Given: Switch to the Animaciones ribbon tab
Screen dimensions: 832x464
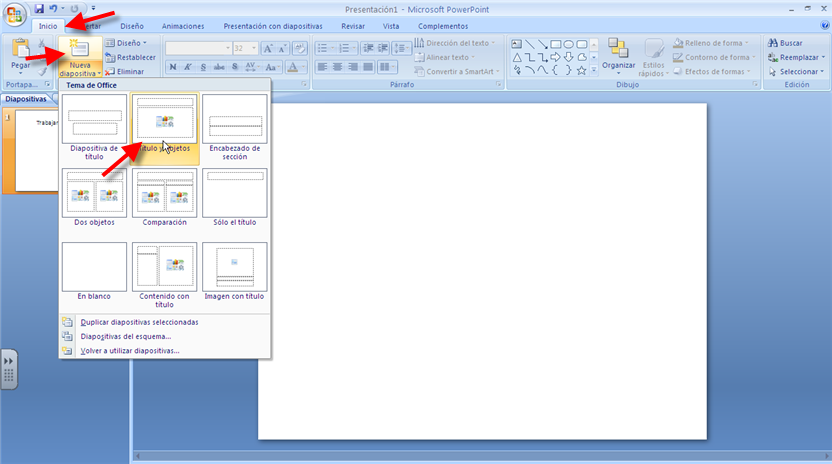Looking at the screenshot, I should (x=183, y=26).
